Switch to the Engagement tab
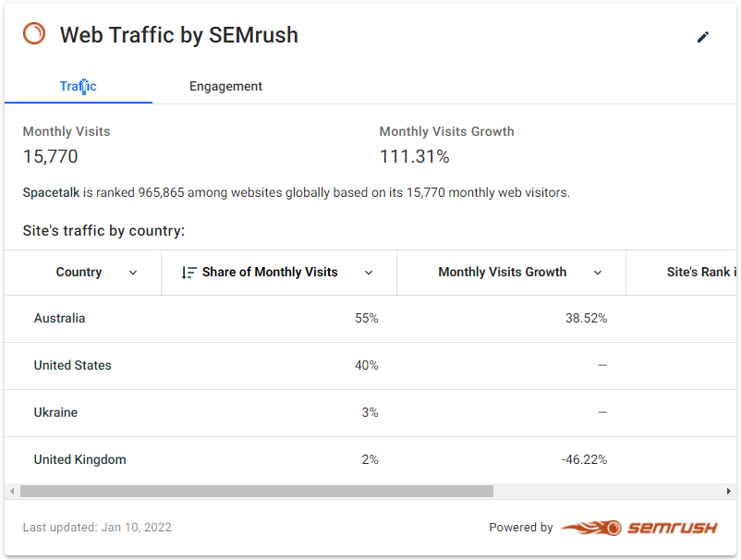Viewport: 741px width, 560px height. click(225, 87)
